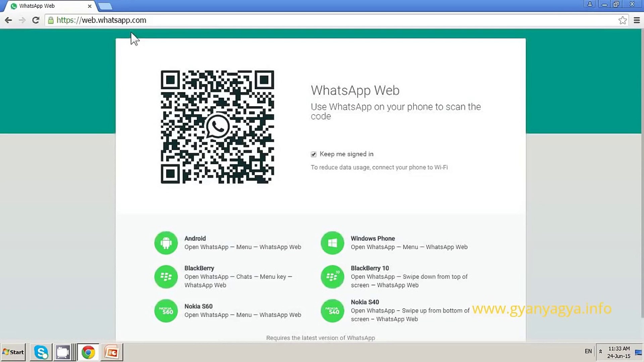Select the Windows Phone platform icon

pyautogui.click(x=332, y=243)
